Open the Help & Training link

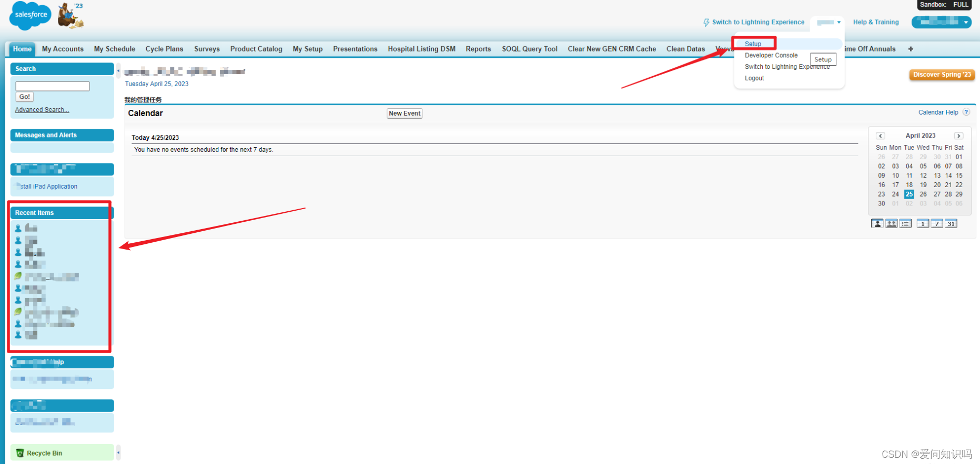876,22
